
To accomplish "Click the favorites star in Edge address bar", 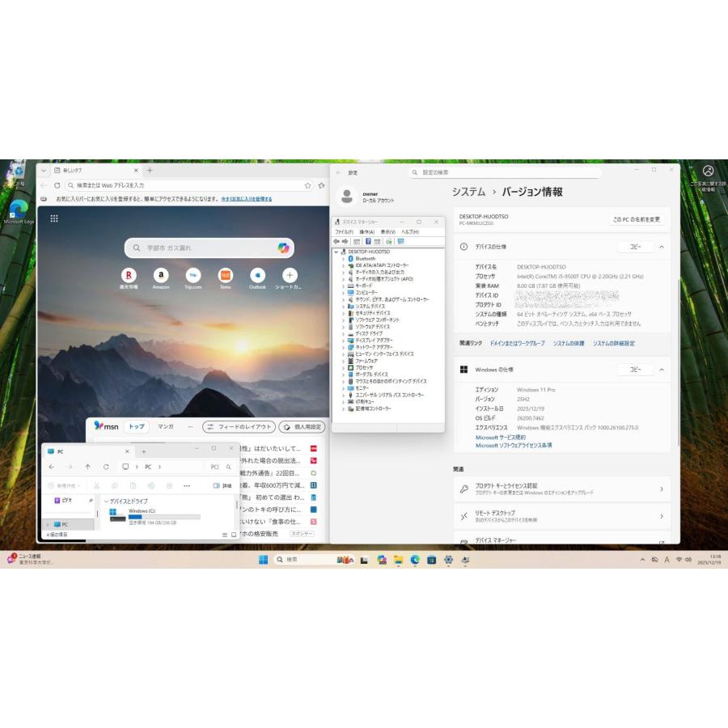I will [x=307, y=185].
